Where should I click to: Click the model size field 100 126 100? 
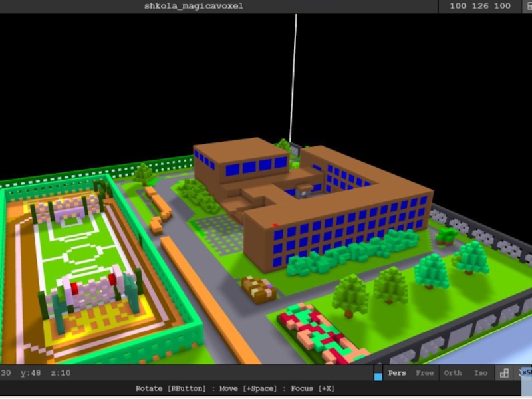(x=479, y=6)
